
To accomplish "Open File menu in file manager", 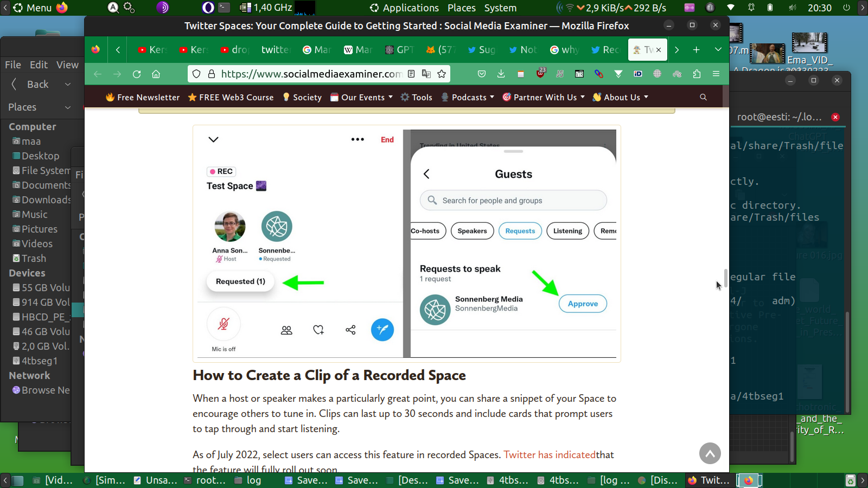I will tap(13, 65).
